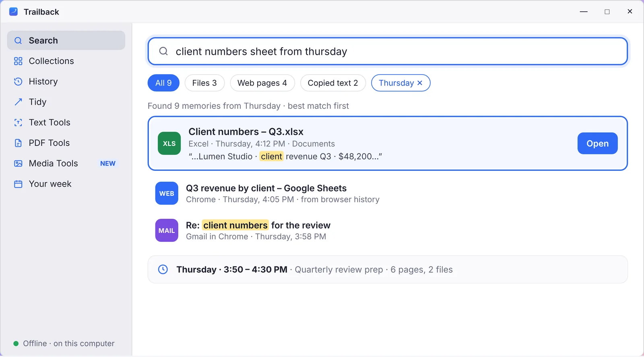The width and height of the screenshot is (644, 357).
Task: Open Collections in the sidebar
Action: click(66, 61)
